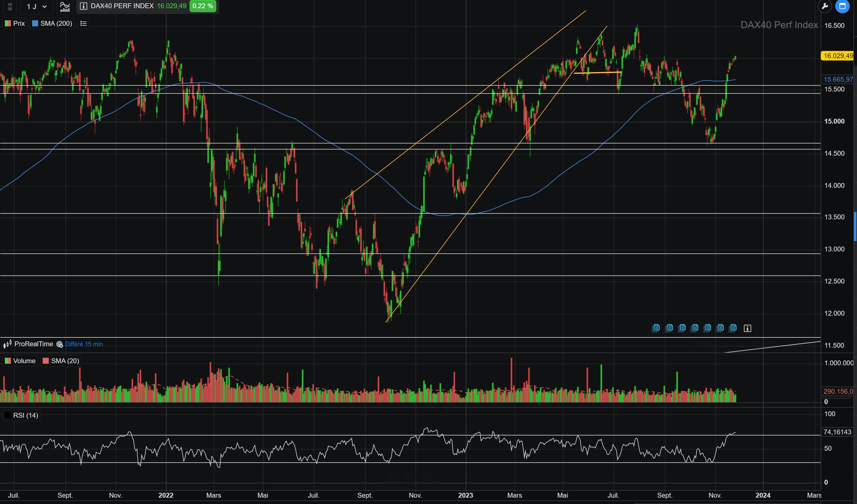Click info icon next to news markers
857x504 pixels.
pyautogui.click(x=747, y=328)
